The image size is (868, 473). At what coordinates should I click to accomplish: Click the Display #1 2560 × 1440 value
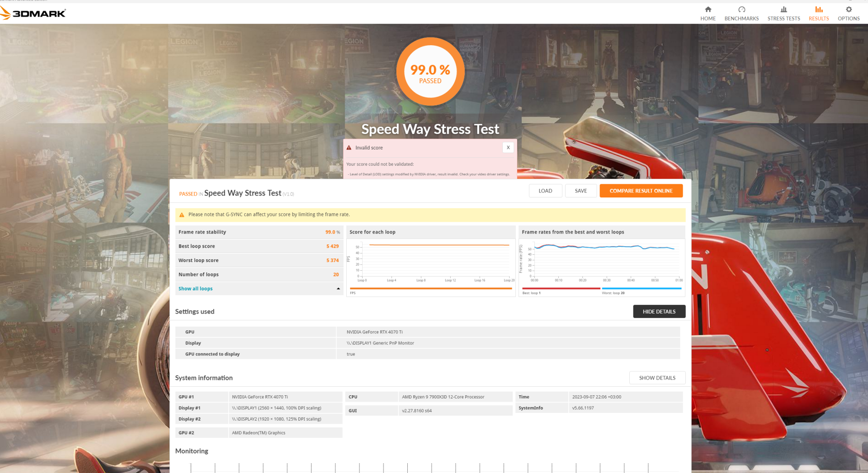(x=277, y=408)
